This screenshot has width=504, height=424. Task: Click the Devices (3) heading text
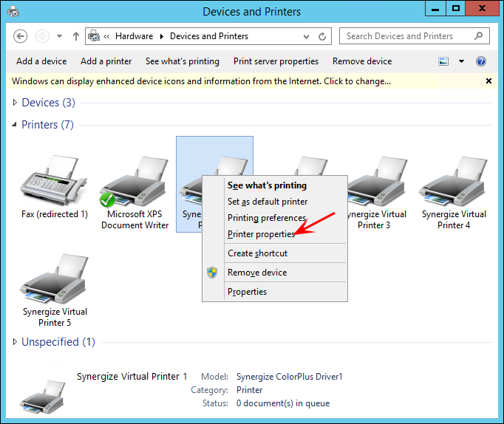[48, 103]
